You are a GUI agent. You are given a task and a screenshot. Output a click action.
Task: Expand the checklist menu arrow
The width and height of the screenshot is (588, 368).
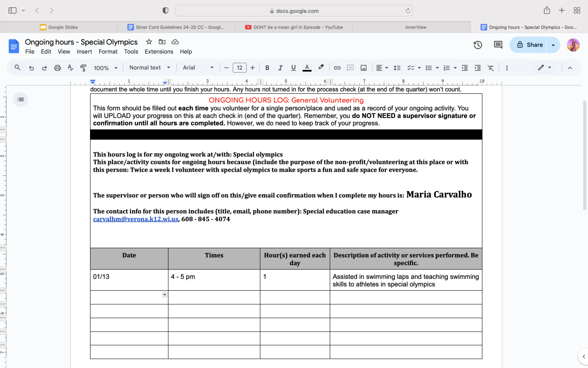pos(419,68)
